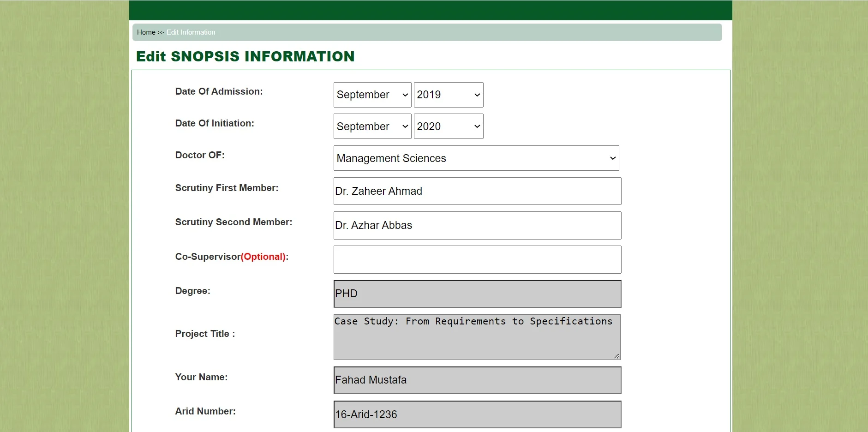Click the Arid Number field
The height and width of the screenshot is (432, 868).
pos(477,414)
